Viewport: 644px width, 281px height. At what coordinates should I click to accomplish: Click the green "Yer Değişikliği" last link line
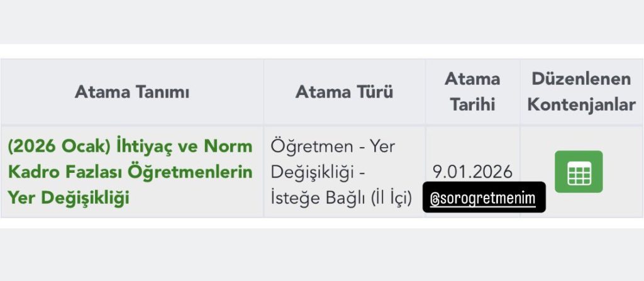(69, 197)
